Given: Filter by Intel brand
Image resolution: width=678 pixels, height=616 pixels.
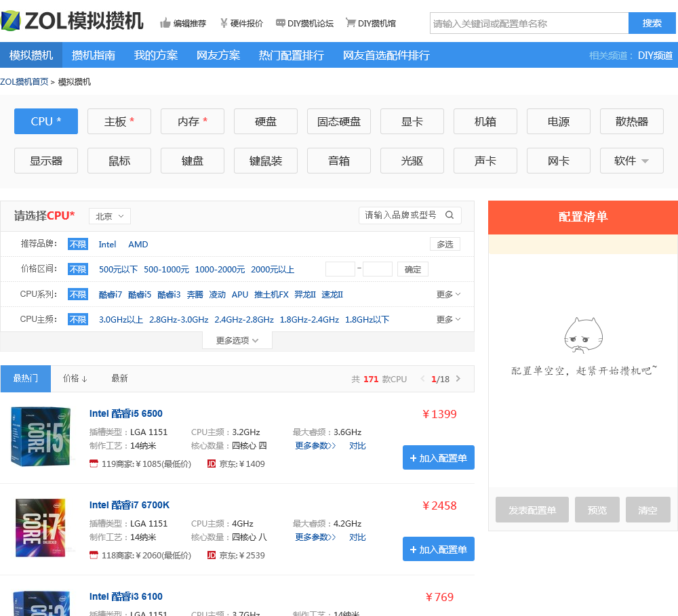Looking at the screenshot, I should (x=107, y=244).
